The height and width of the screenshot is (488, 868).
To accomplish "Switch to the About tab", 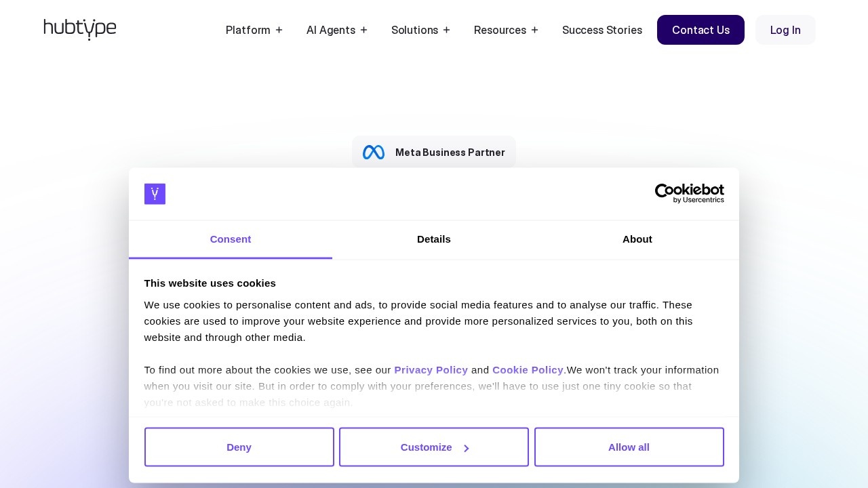I will coord(637,239).
